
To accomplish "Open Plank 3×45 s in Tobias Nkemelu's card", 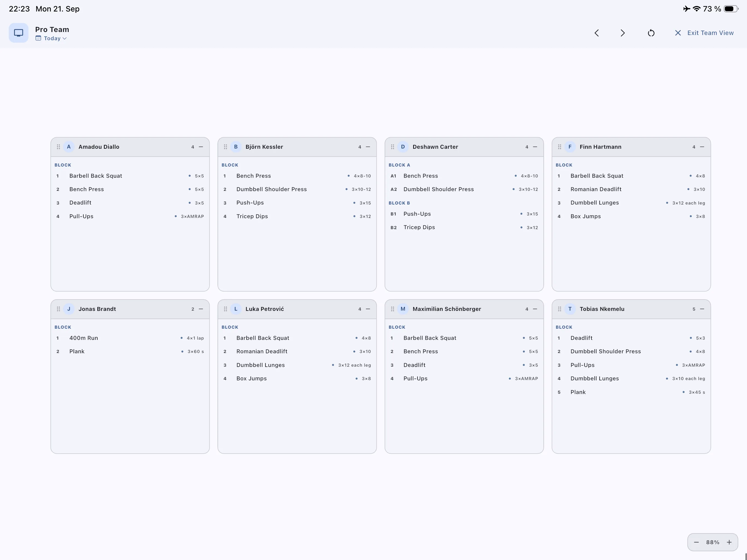I will pyautogui.click(x=631, y=392).
